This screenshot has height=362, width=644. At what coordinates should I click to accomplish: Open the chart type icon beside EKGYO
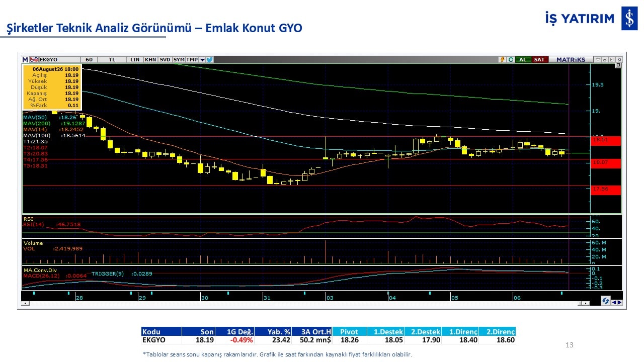tap(34, 59)
